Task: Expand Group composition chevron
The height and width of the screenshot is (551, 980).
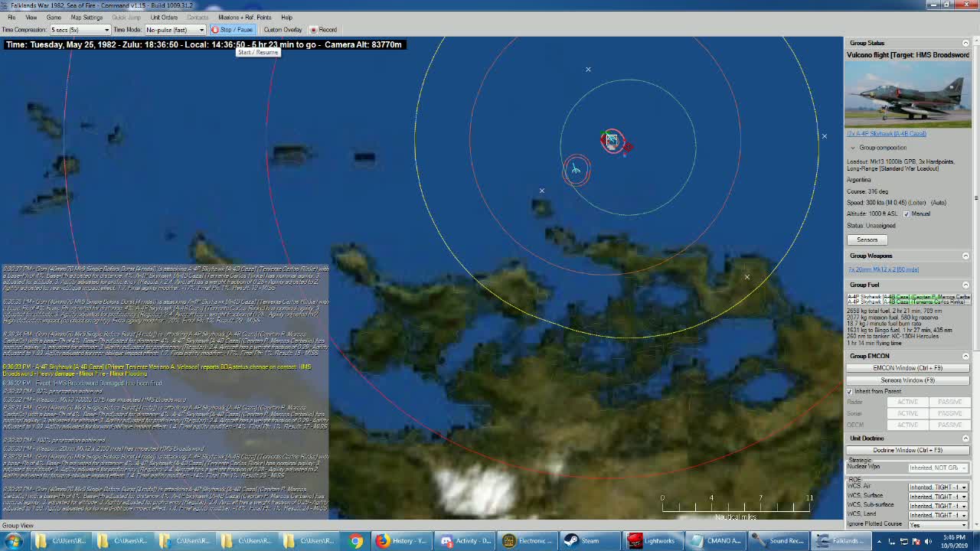Action: point(852,148)
